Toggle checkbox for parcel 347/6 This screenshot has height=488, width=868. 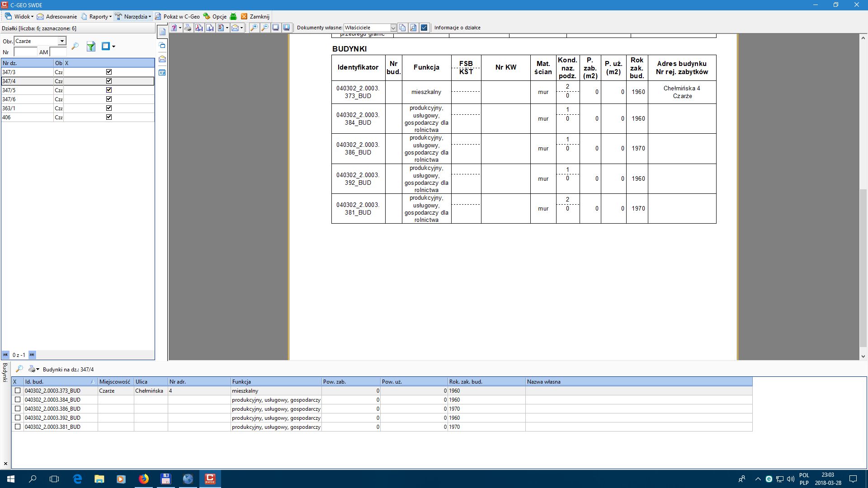pyautogui.click(x=109, y=99)
